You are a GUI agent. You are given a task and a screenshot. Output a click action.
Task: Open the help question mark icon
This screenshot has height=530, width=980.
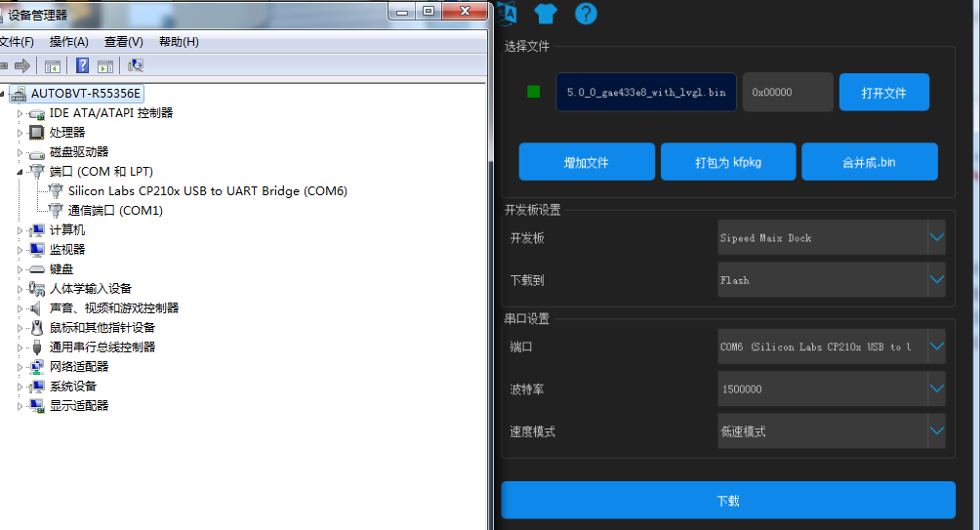pyautogui.click(x=586, y=13)
